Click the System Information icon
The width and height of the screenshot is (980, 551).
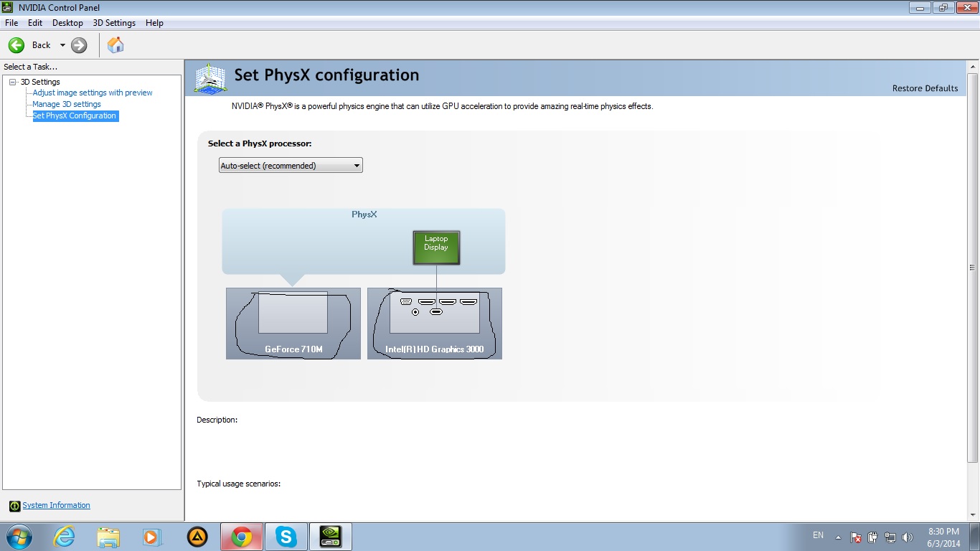15,506
